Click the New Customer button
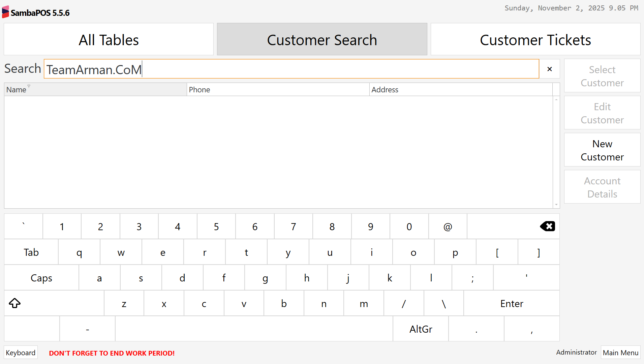The height and width of the screenshot is (364, 644). click(x=602, y=150)
